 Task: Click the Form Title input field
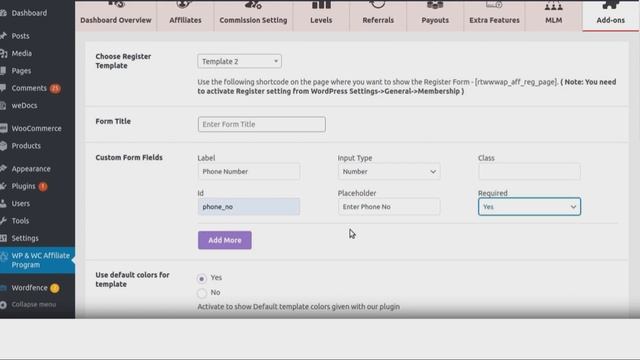click(262, 124)
